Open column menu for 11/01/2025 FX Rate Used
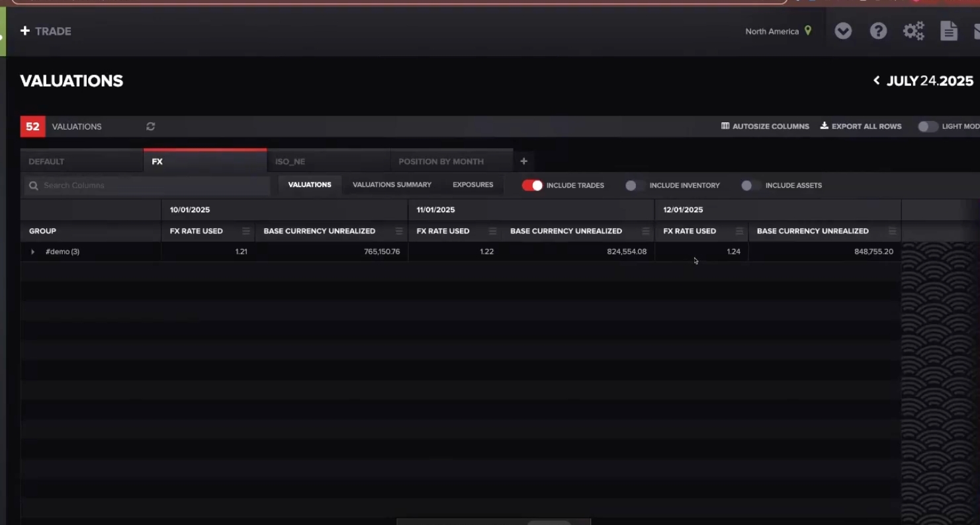 coord(492,231)
